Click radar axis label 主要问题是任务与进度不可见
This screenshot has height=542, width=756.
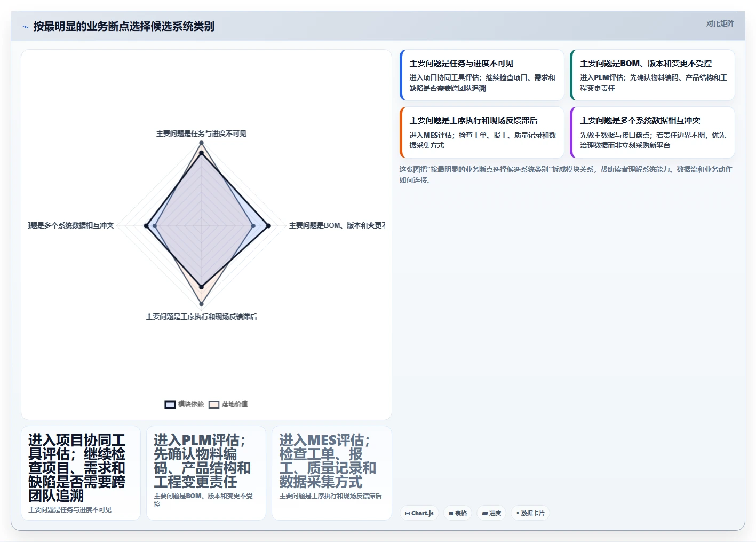(201, 133)
